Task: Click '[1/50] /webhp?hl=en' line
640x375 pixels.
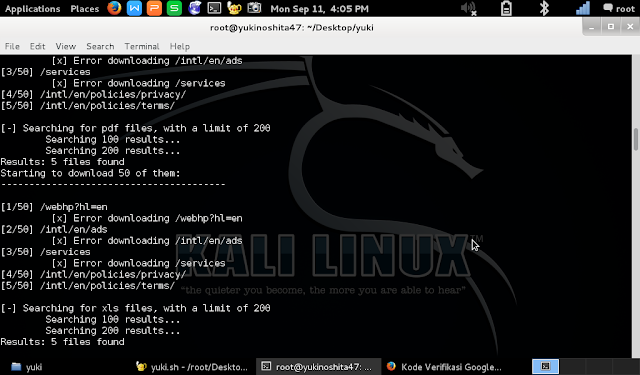Action: pyautogui.click(x=54, y=207)
